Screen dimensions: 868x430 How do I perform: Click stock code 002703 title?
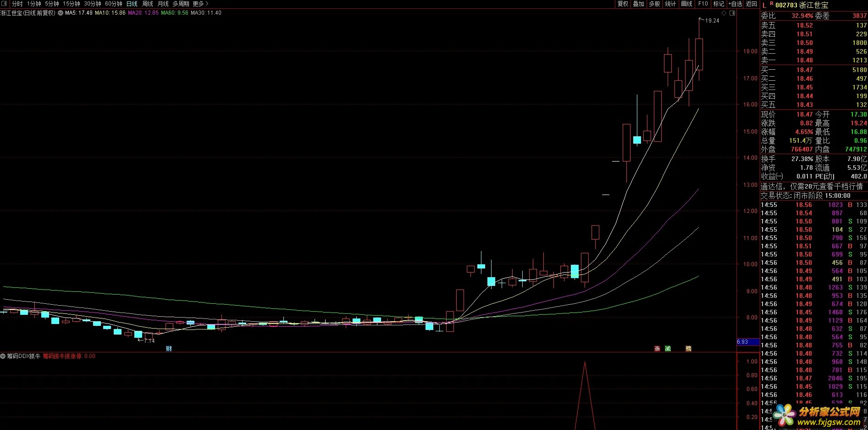click(x=786, y=5)
